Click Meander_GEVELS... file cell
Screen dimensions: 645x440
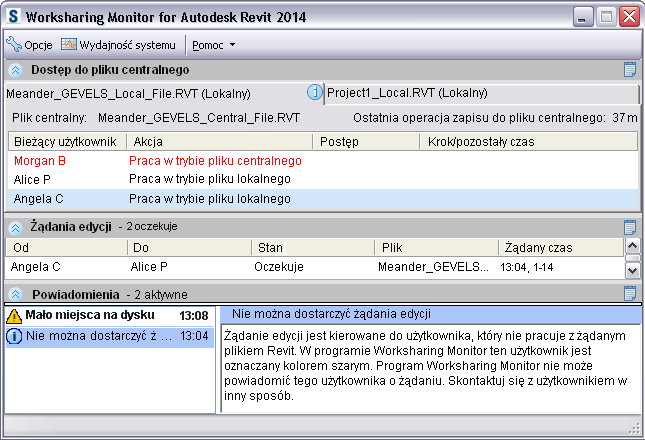pyautogui.click(x=434, y=267)
